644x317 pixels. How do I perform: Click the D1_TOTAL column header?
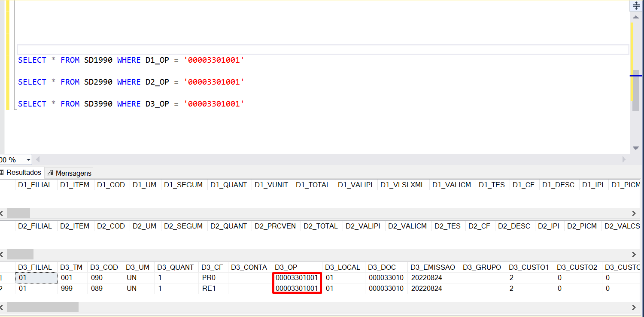click(313, 185)
